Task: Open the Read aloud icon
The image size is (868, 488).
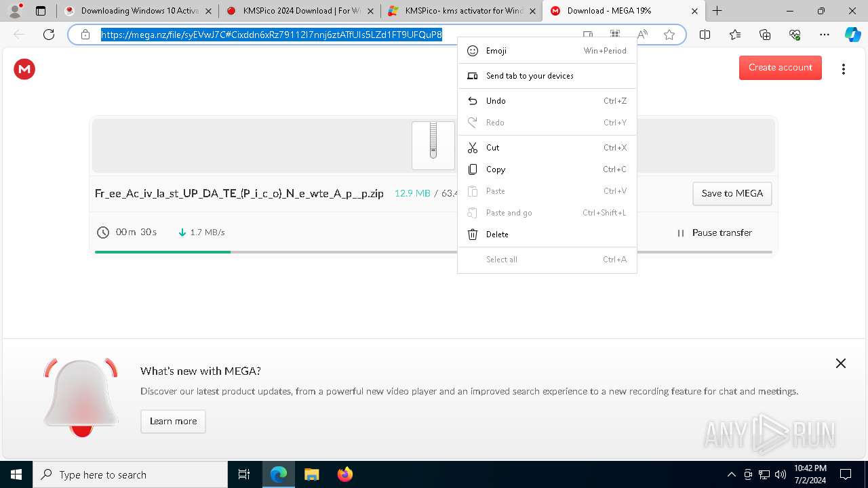Action: (642, 35)
